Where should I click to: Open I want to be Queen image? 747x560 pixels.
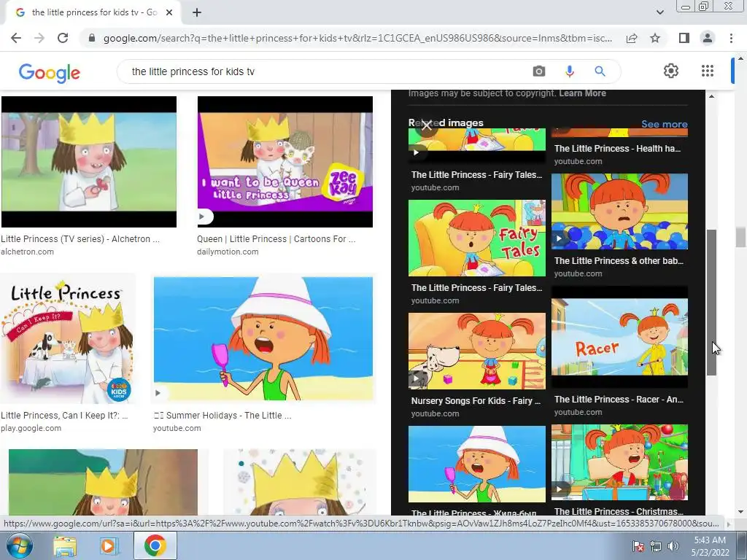[285, 162]
